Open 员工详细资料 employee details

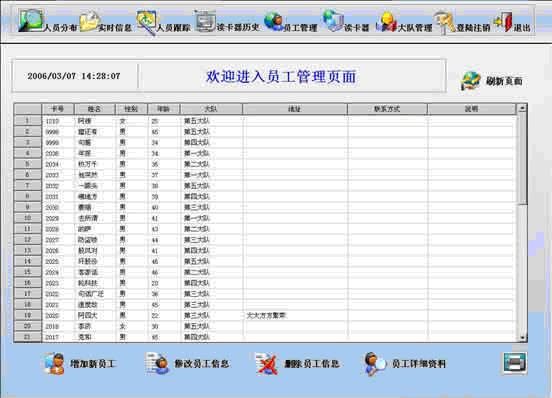coord(404,364)
